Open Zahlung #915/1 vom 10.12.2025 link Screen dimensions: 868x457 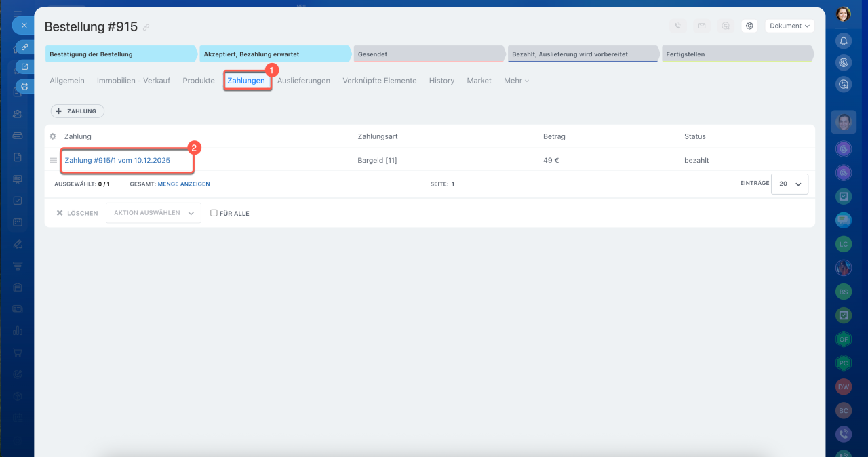coord(117,161)
